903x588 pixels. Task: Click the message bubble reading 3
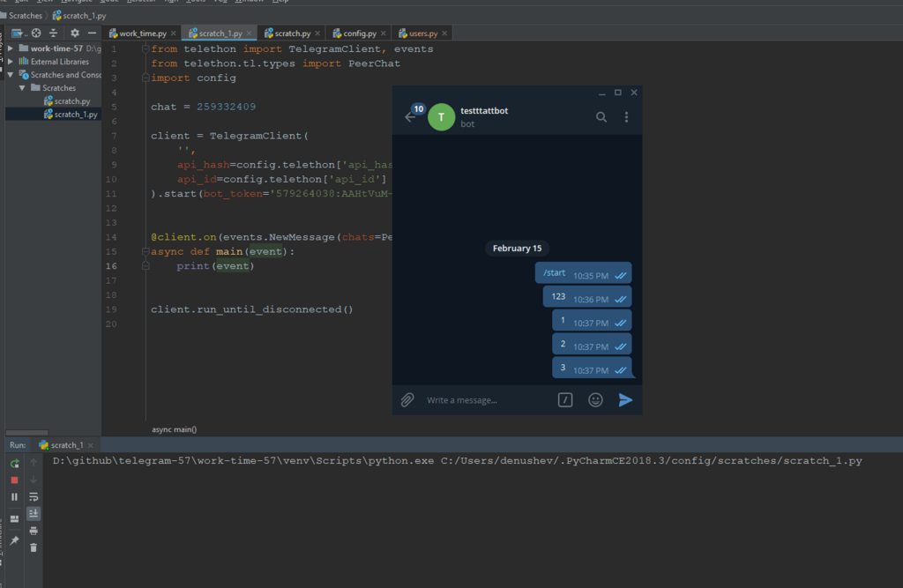coord(592,368)
